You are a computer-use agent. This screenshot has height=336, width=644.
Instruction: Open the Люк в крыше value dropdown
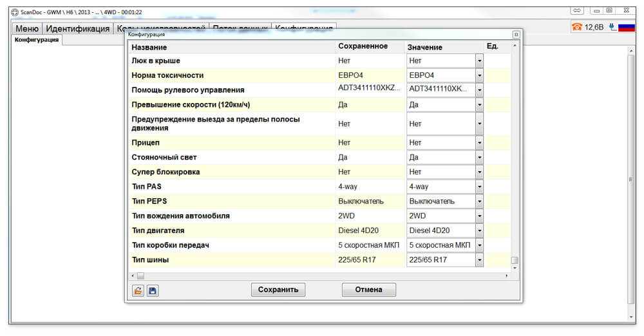coord(479,61)
